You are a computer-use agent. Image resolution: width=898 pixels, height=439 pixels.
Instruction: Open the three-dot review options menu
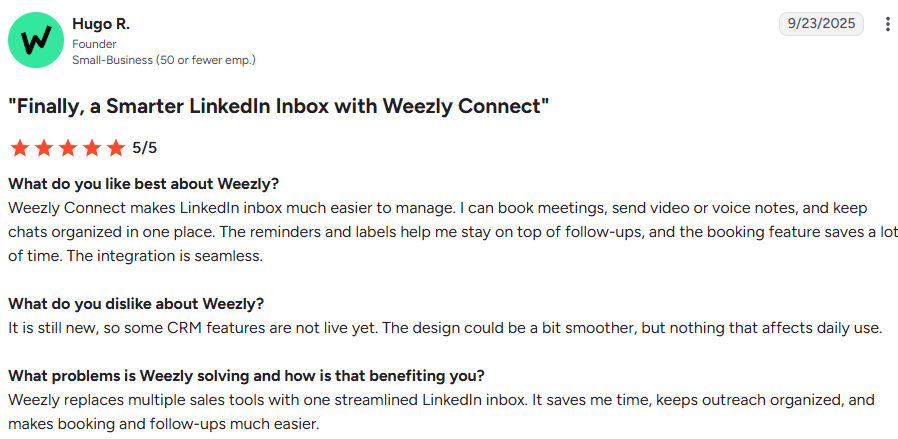(x=887, y=24)
